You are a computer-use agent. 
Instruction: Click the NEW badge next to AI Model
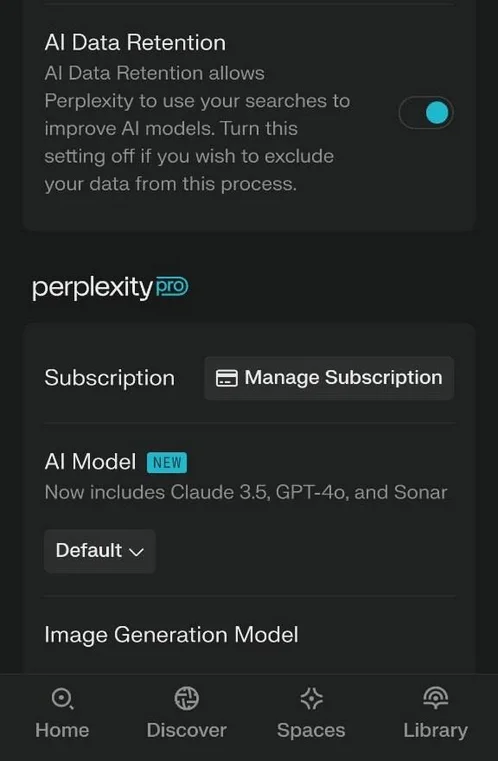pos(167,463)
